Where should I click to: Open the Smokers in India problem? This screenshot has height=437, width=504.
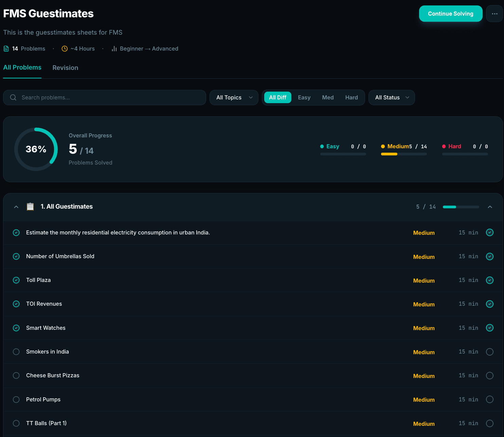tap(48, 352)
